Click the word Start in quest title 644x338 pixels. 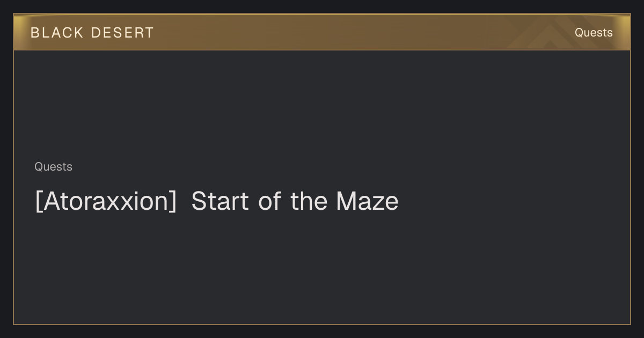pos(220,201)
